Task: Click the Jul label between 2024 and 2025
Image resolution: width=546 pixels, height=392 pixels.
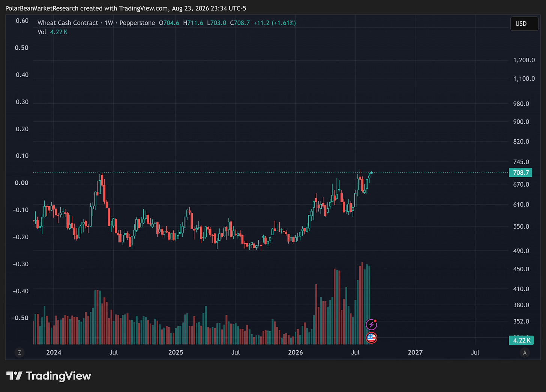Action: pyautogui.click(x=113, y=352)
